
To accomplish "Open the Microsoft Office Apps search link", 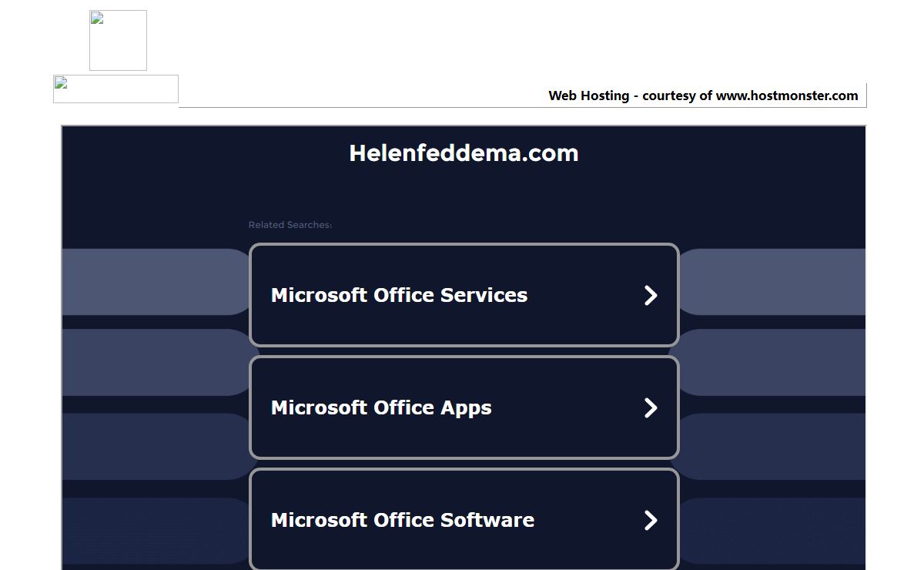I will (x=464, y=407).
